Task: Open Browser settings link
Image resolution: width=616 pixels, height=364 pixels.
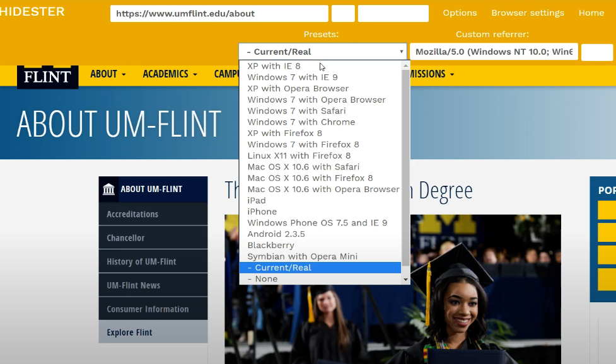Action: (x=528, y=13)
